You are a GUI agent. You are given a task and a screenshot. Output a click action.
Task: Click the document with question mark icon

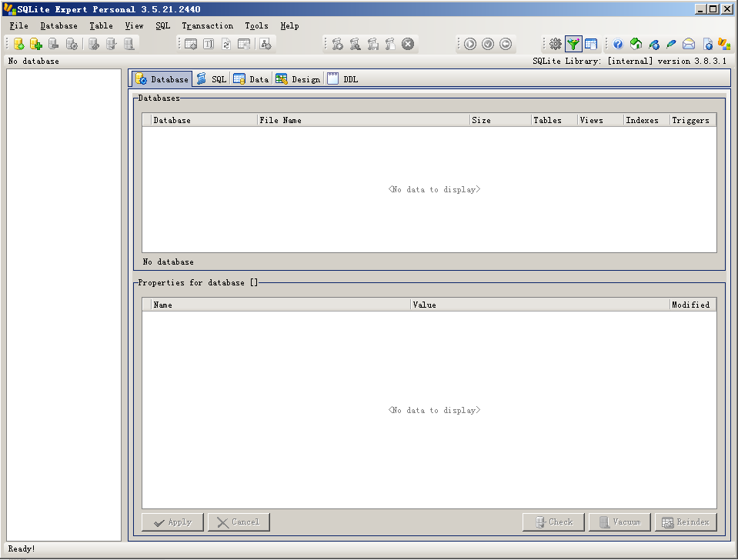click(x=707, y=44)
